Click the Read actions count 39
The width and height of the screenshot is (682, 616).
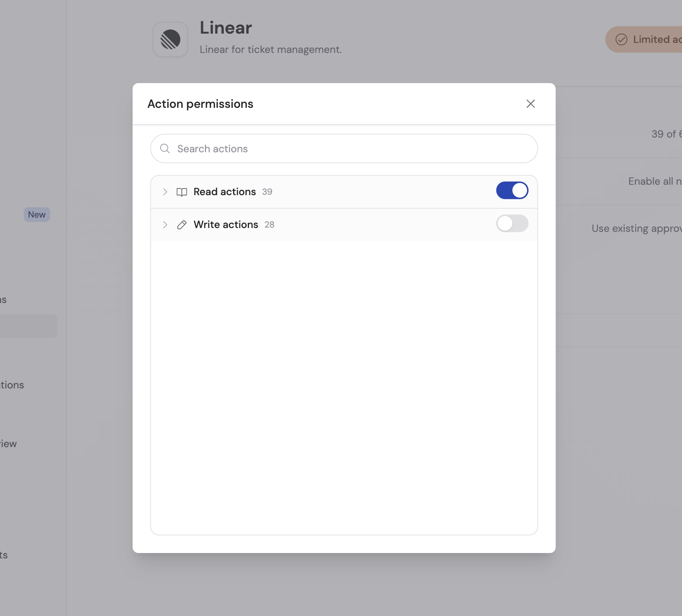coord(267,192)
